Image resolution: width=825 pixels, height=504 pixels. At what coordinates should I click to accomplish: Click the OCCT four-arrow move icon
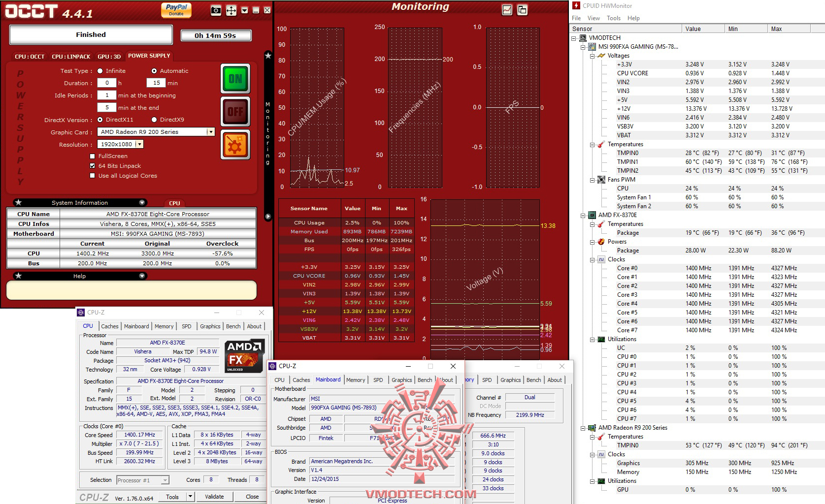pyautogui.click(x=231, y=10)
